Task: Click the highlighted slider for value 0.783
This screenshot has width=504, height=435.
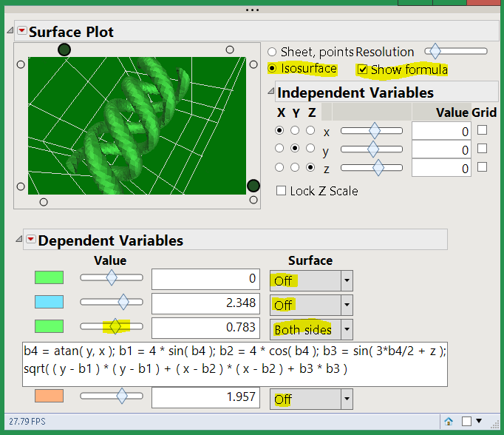Action: click(x=112, y=326)
